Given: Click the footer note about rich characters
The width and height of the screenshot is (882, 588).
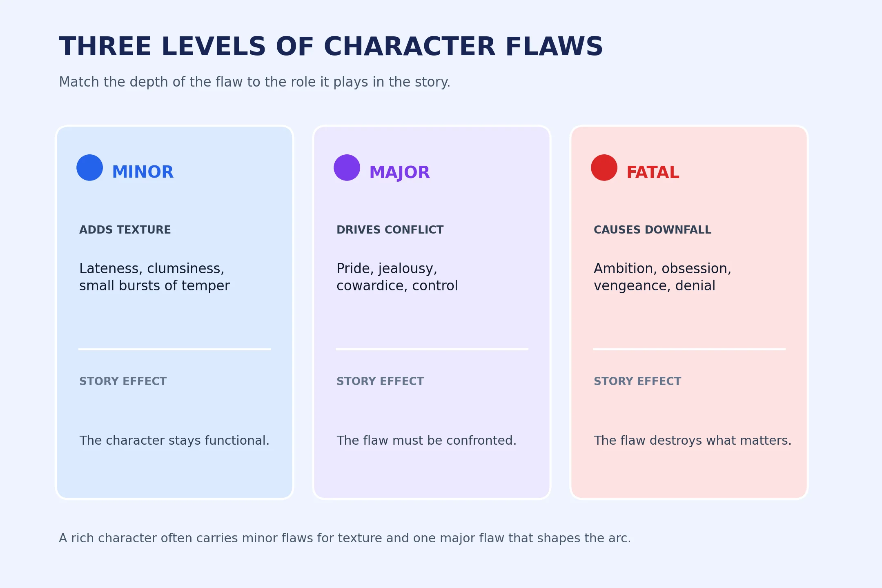Looking at the screenshot, I should [345, 538].
